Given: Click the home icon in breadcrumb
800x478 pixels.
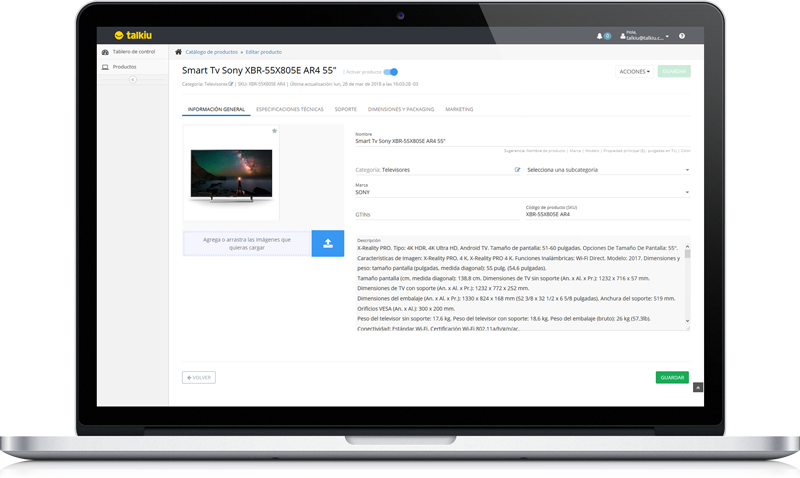Looking at the screenshot, I should click(x=178, y=52).
